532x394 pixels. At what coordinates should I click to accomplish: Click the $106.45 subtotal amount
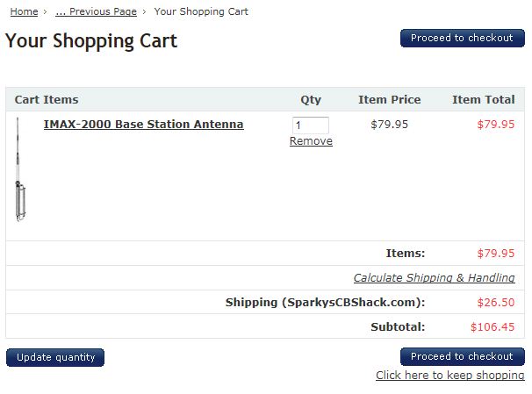coord(495,327)
